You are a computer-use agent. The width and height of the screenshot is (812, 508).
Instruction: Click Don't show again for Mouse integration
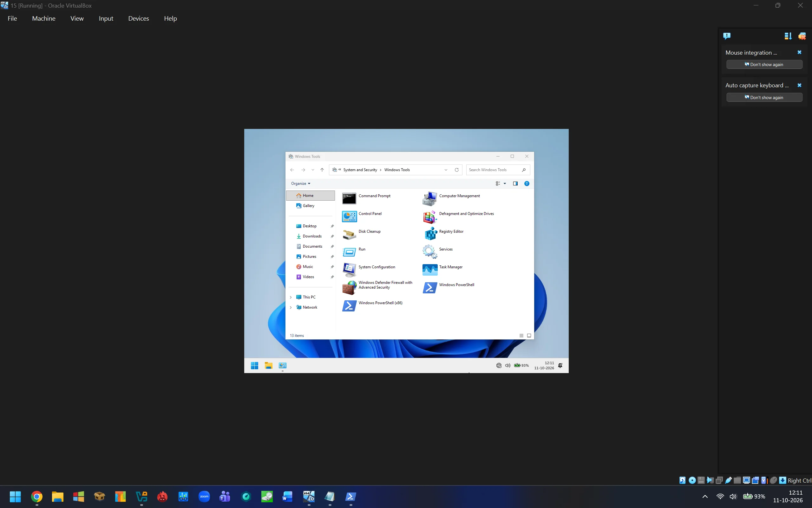(764, 64)
